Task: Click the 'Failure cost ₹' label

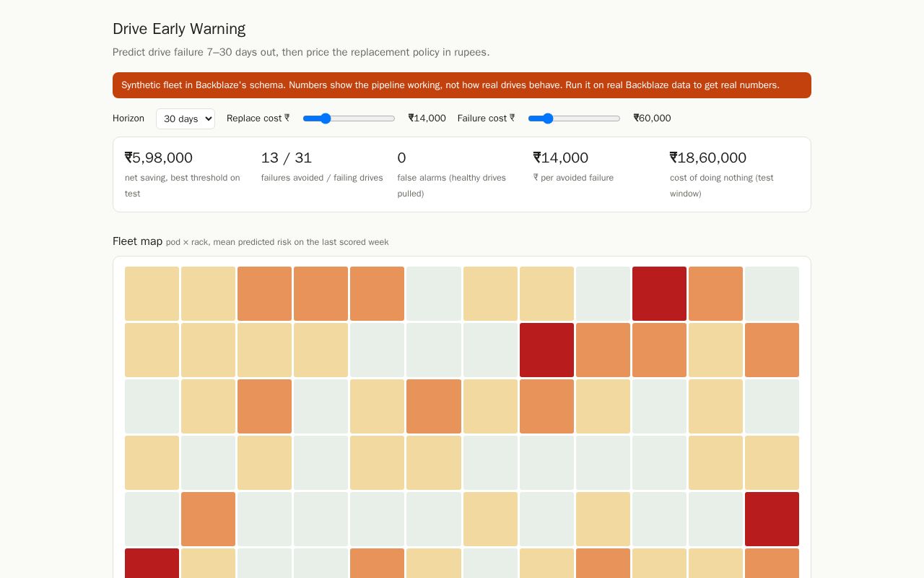Action: (x=487, y=118)
